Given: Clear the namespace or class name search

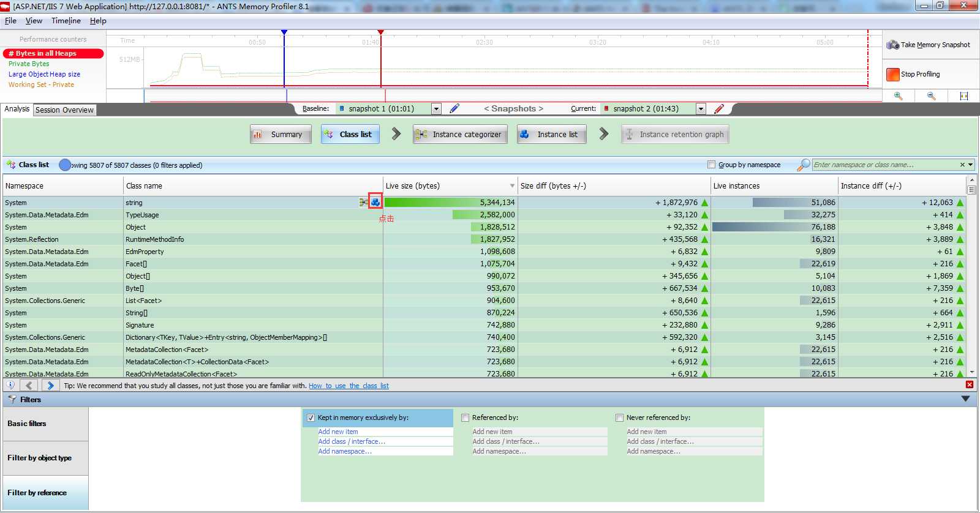Looking at the screenshot, I should 962,165.
